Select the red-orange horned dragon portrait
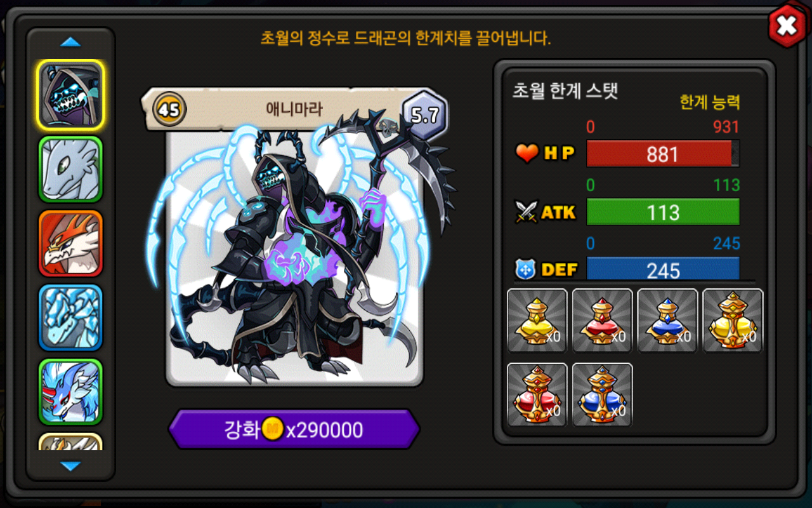Viewport: 812px width, 508px height. pyautogui.click(x=70, y=244)
